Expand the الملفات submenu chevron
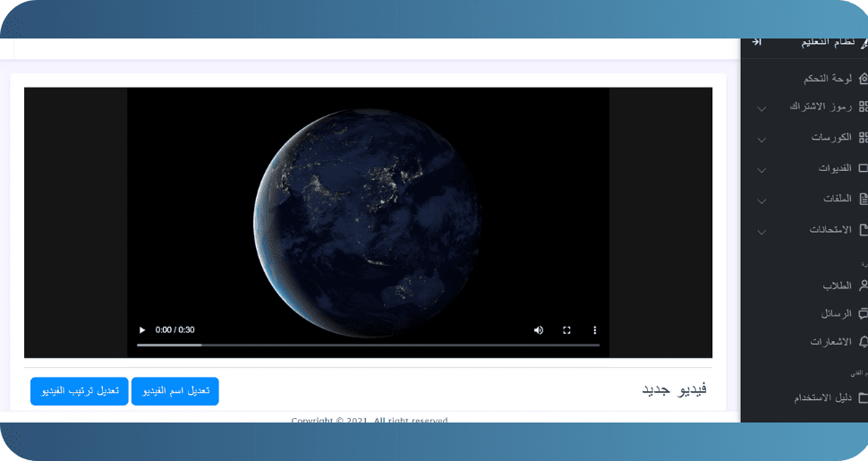 (762, 201)
